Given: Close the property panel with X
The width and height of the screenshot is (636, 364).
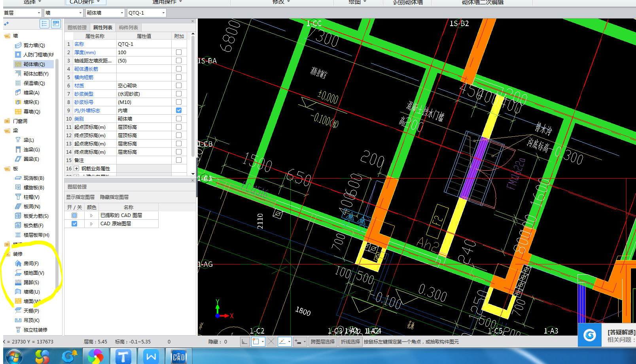Looking at the screenshot, I should 193,21.
